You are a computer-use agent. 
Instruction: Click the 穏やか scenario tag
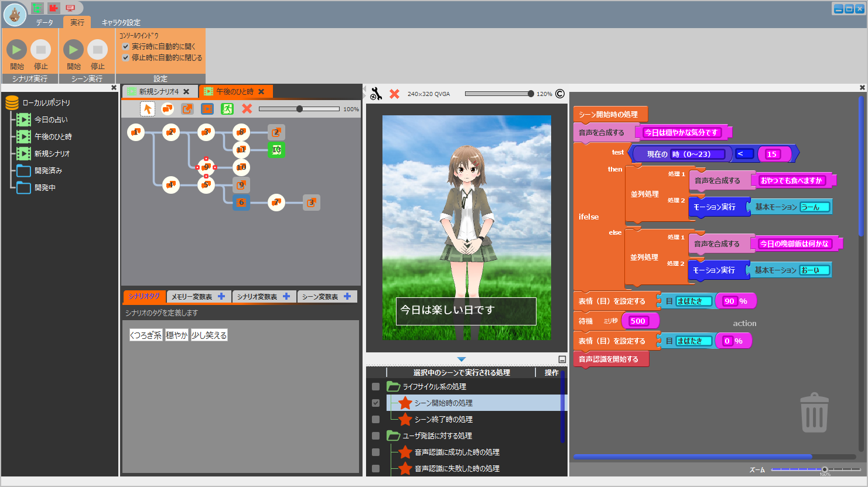pyautogui.click(x=176, y=335)
